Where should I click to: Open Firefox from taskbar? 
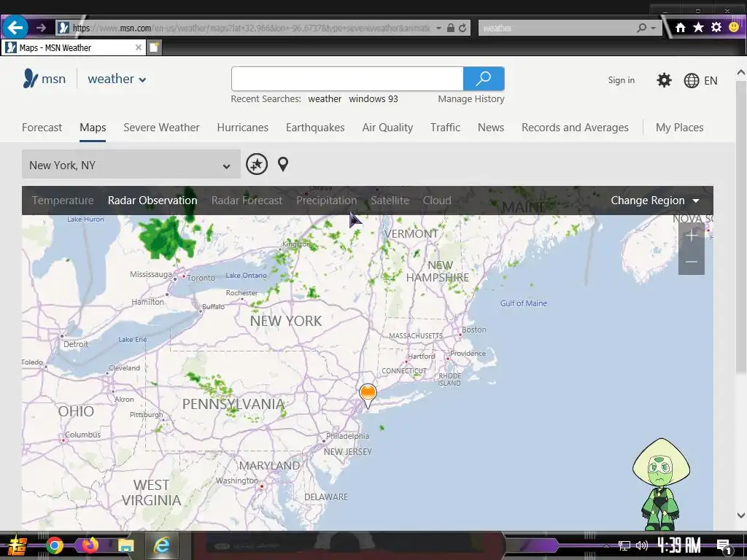tap(90, 545)
